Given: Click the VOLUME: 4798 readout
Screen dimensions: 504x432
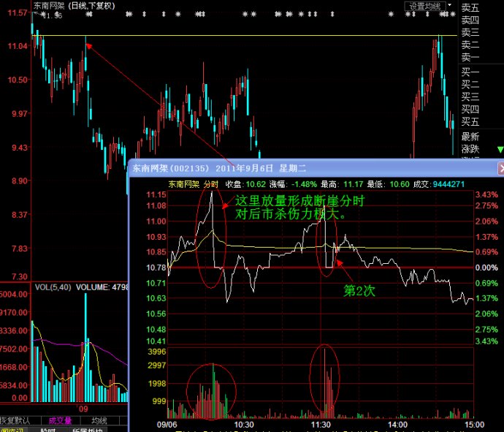Looking at the screenshot, I should click(102, 287).
